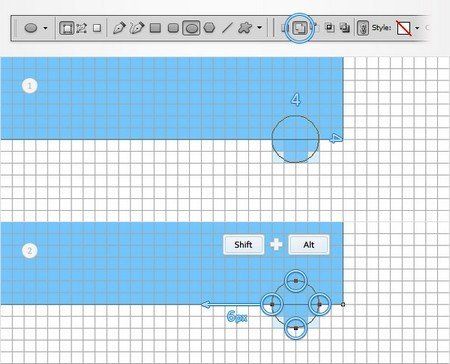Switch to Paths mode

(82, 28)
